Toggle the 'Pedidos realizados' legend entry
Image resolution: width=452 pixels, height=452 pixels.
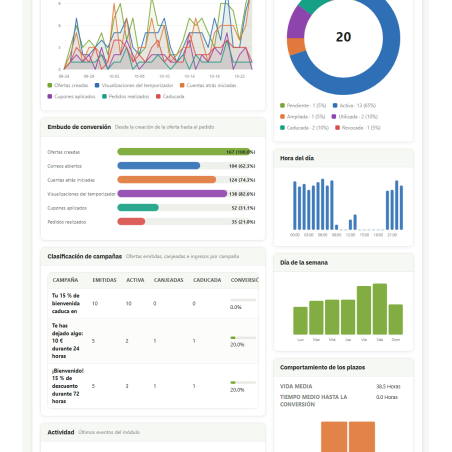pos(126,96)
